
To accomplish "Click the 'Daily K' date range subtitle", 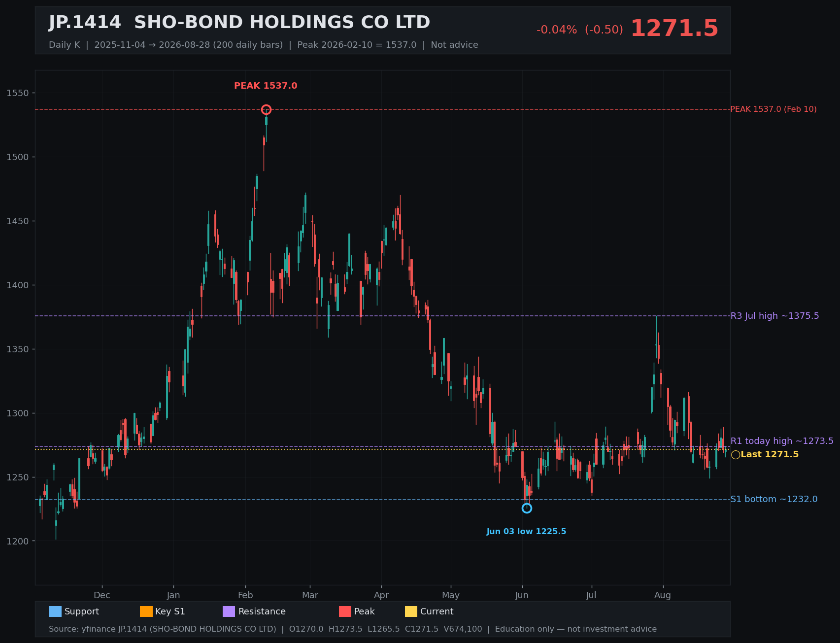I will [264, 45].
